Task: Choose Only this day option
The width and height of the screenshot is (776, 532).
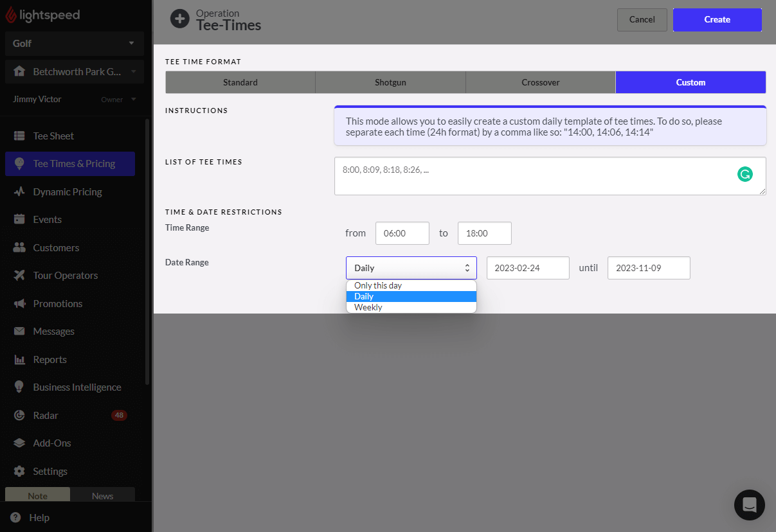Action: (x=411, y=285)
